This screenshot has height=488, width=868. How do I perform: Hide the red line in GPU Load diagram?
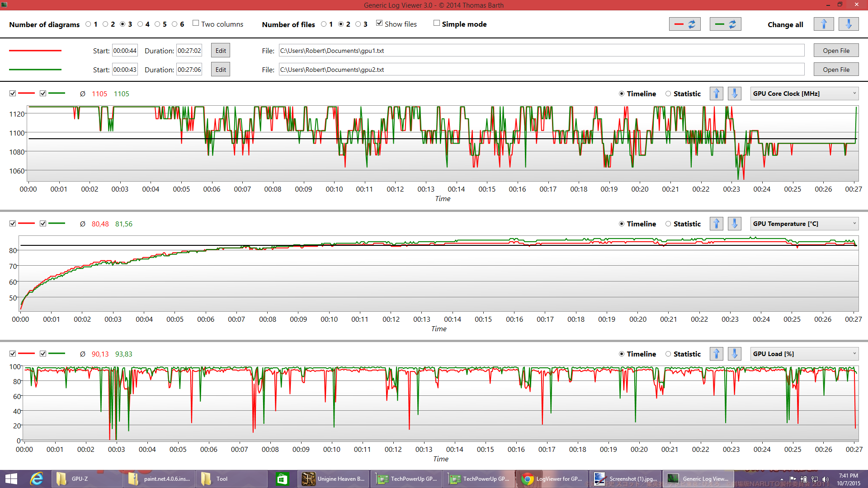click(13, 354)
